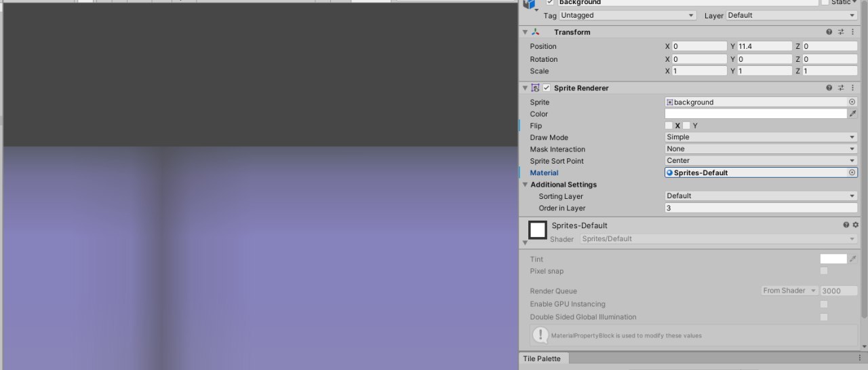Open the Draw Mode dropdown

[761, 137]
